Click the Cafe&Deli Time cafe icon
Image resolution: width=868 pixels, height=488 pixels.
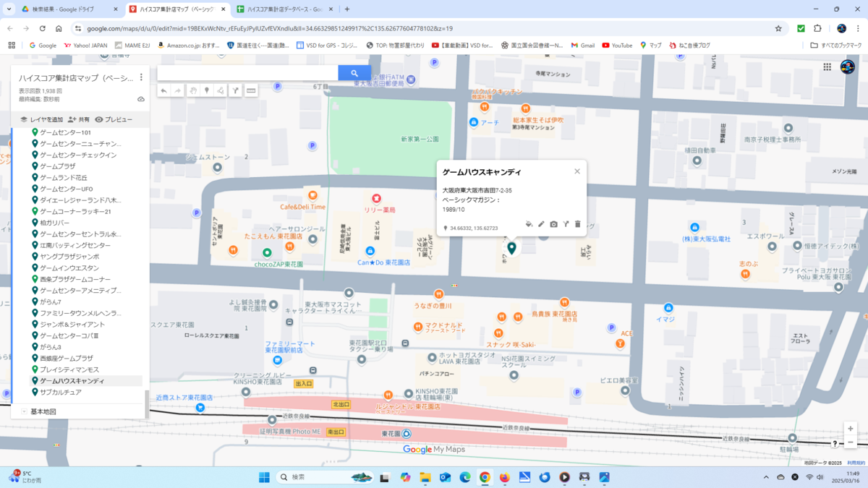pyautogui.click(x=312, y=195)
